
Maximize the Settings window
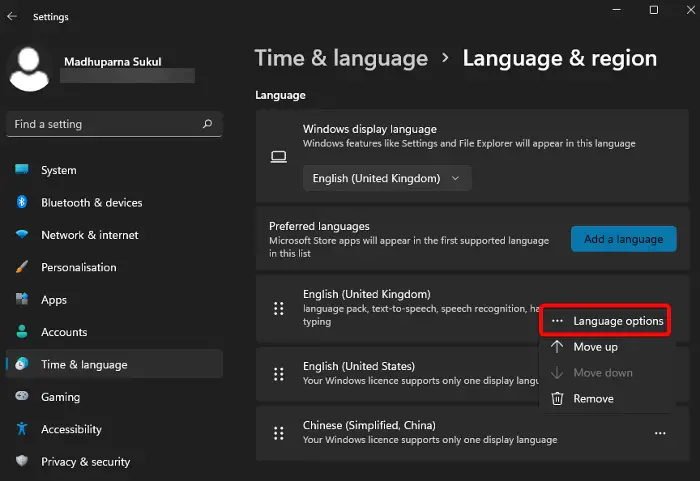coord(654,10)
